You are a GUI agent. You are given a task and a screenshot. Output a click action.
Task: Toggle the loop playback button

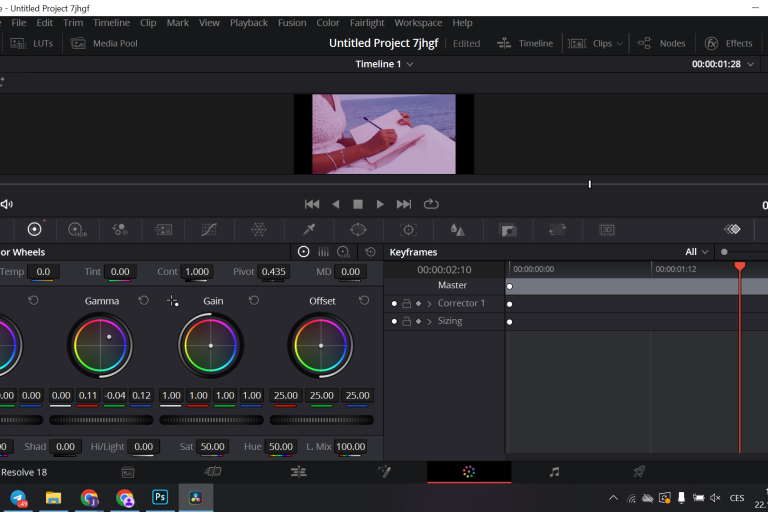click(x=431, y=204)
